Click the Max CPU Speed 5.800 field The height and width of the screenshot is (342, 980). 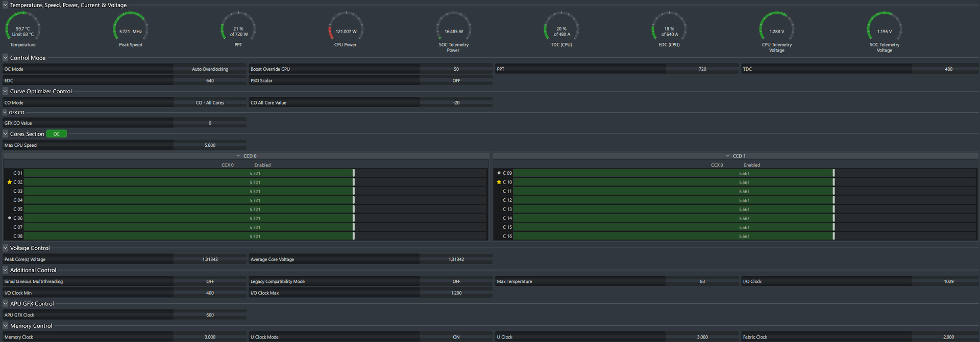(210, 145)
